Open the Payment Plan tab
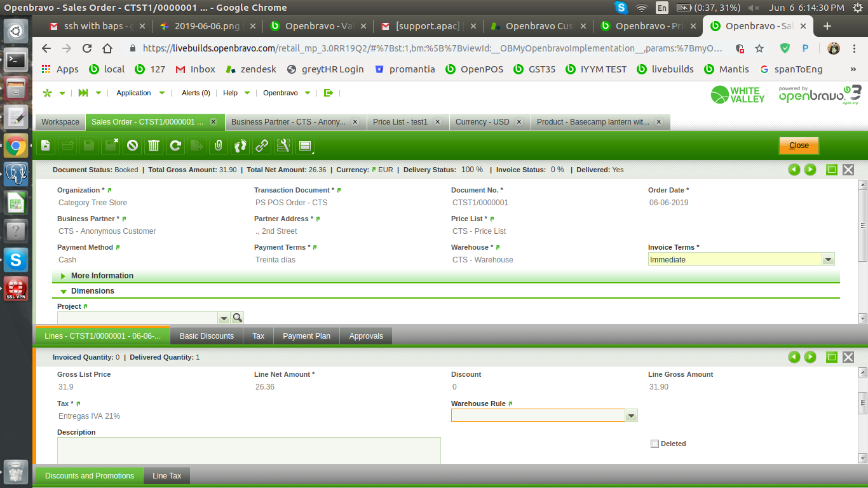 pos(306,336)
